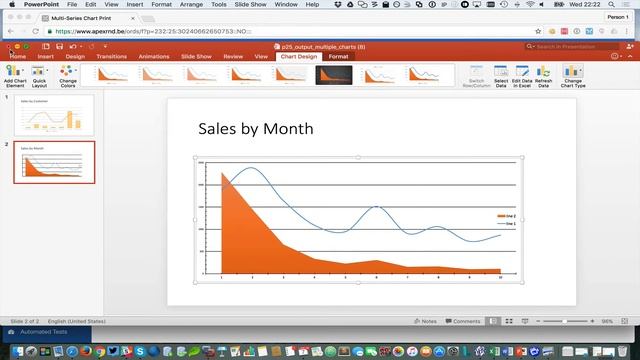Screen dimensions: 640x360
Task: Toggle the Comments pane in the status bar
Action: (x=463, y=321)
